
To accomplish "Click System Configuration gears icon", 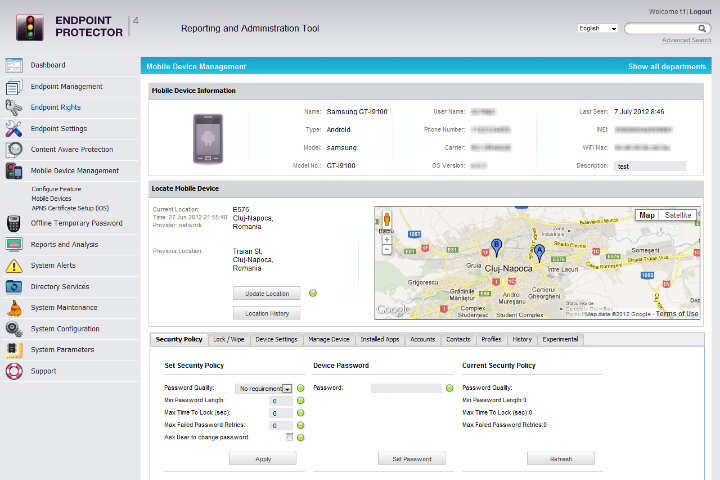I will click(x=14, y=329).
